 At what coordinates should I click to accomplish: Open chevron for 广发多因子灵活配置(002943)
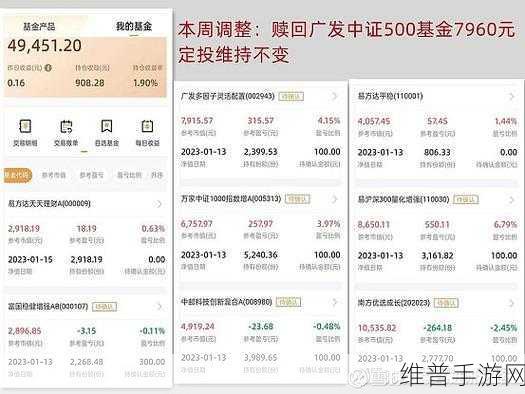click(334, 96)
